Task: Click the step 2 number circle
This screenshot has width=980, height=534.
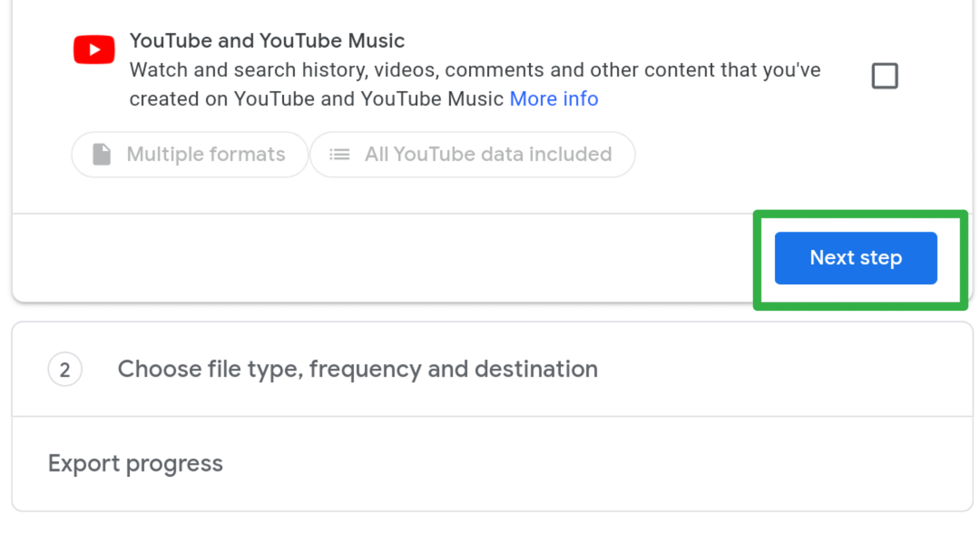Action: coord(65,369)
